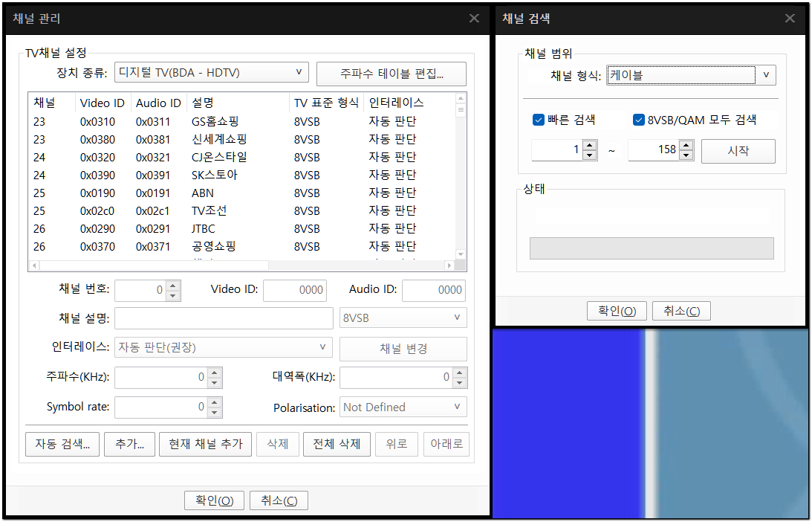The height and width of the screenshot is (522, 812).
Task: Confirm 채널 관리 dialog with 확인(O)
Action: coord(215,500)
